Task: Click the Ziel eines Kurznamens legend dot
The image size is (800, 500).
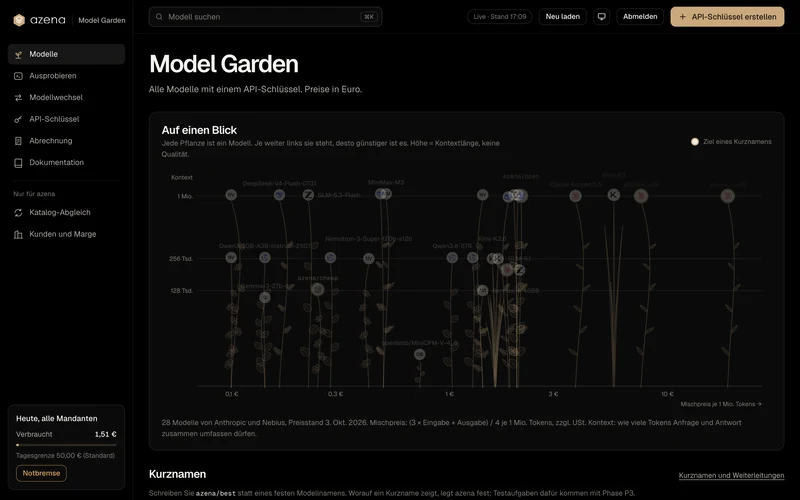Action: point(694,142)
